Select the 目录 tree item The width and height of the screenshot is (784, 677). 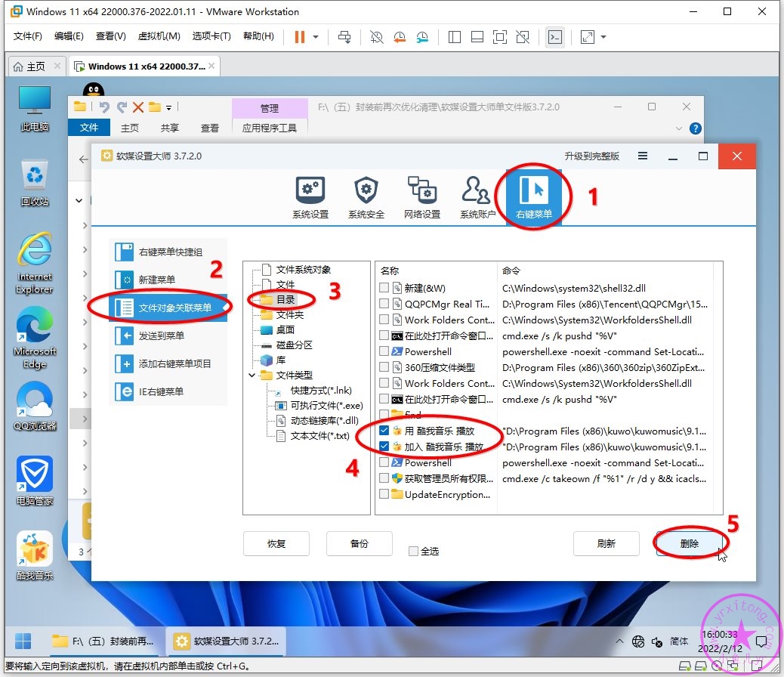[286, 300]
